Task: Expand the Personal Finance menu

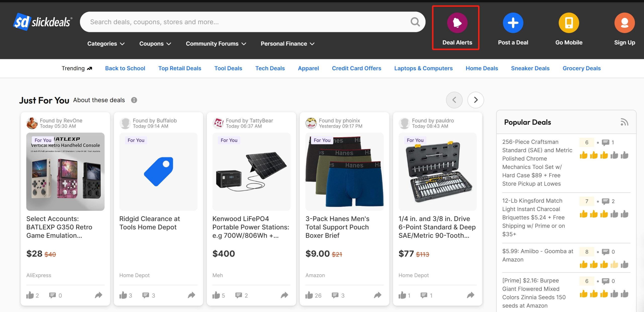Action: click(288, 44)
